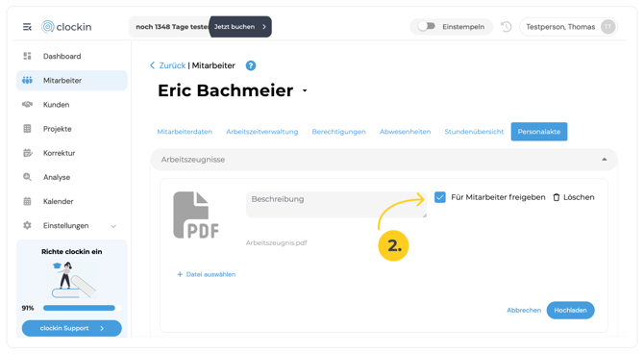644x354 pixels.
Task: Open the Dashboard icon in the sidebar
Action: coord(27,56)
